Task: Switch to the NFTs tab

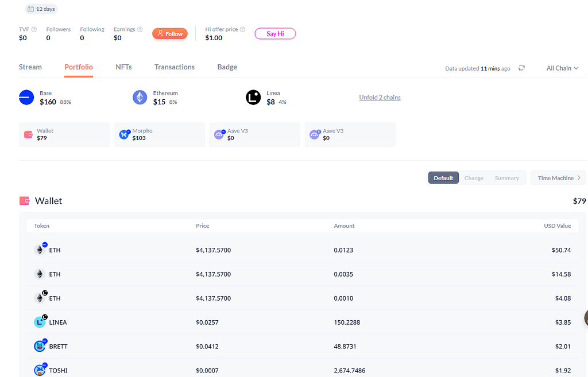Action: [x=123, y=67]
